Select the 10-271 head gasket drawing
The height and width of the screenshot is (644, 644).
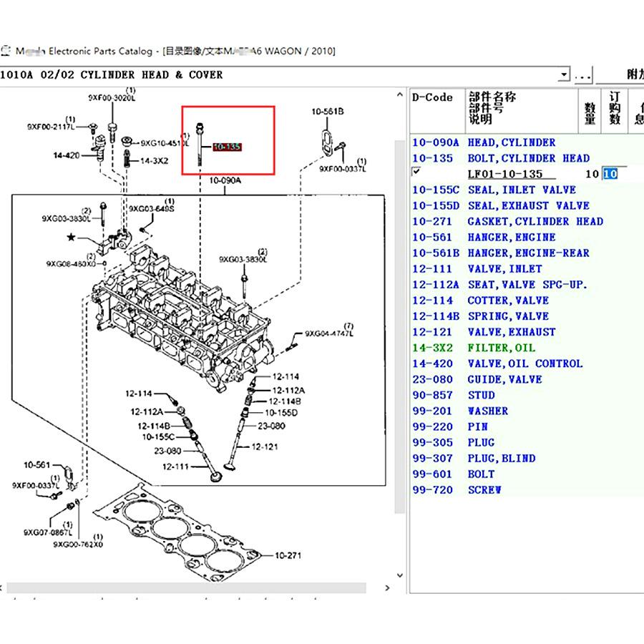pyautogui.click(x=177, y=532)
